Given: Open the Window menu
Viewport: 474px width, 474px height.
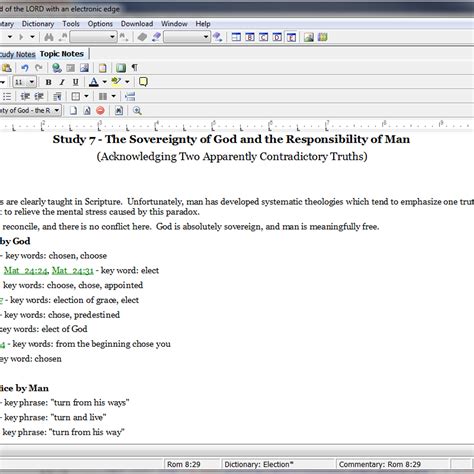Looking at the screenshot, I should 174,24.
